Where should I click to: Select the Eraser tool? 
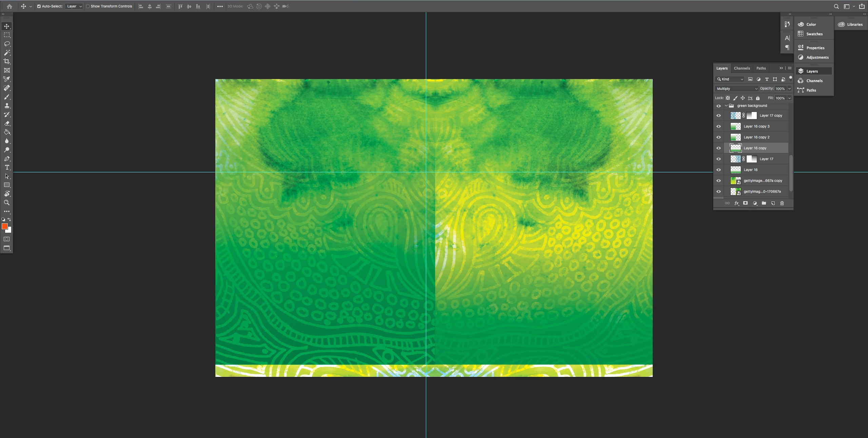tap(7, 123)
